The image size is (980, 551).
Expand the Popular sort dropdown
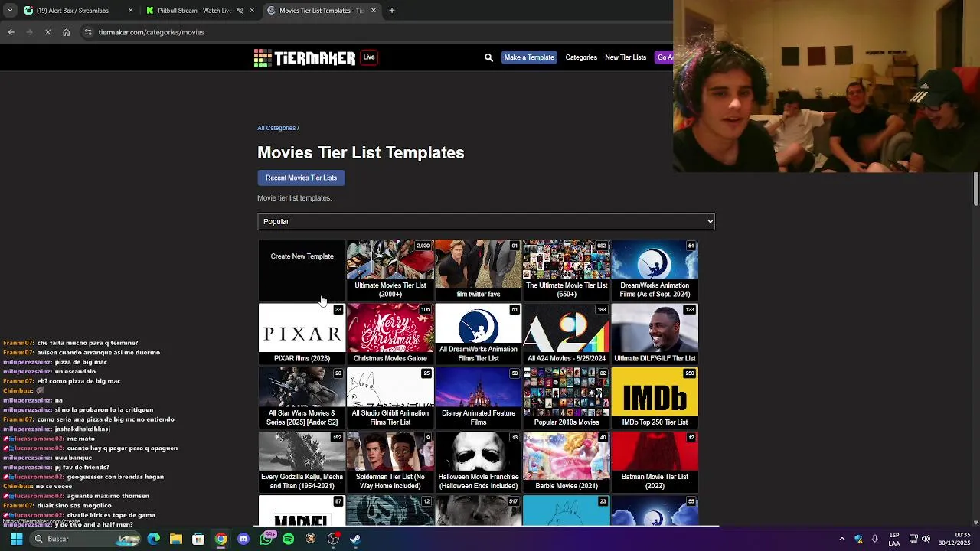click(486, 221)
